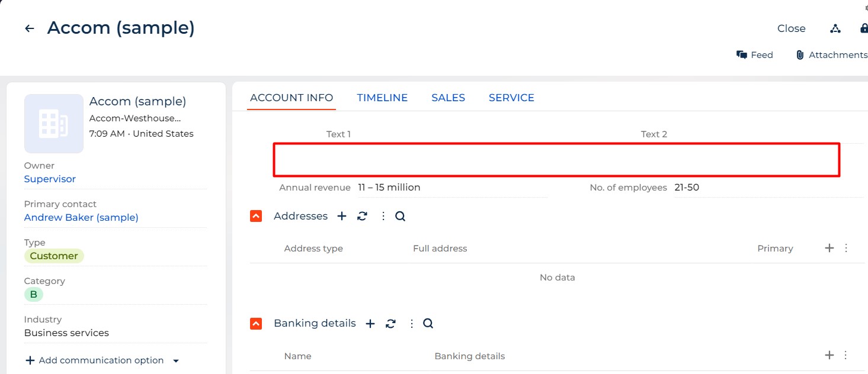Sort by Address type column header

pos(313,249)
